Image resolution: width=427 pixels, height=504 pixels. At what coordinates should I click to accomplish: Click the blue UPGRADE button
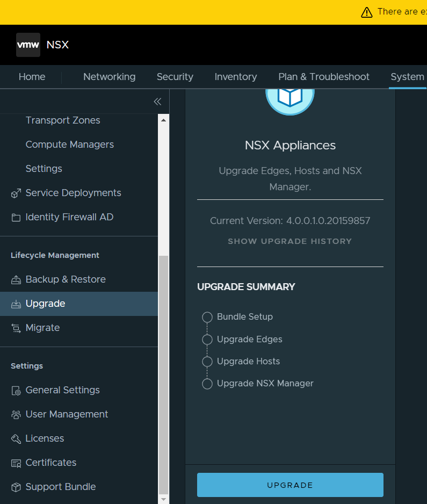(290, 485)
